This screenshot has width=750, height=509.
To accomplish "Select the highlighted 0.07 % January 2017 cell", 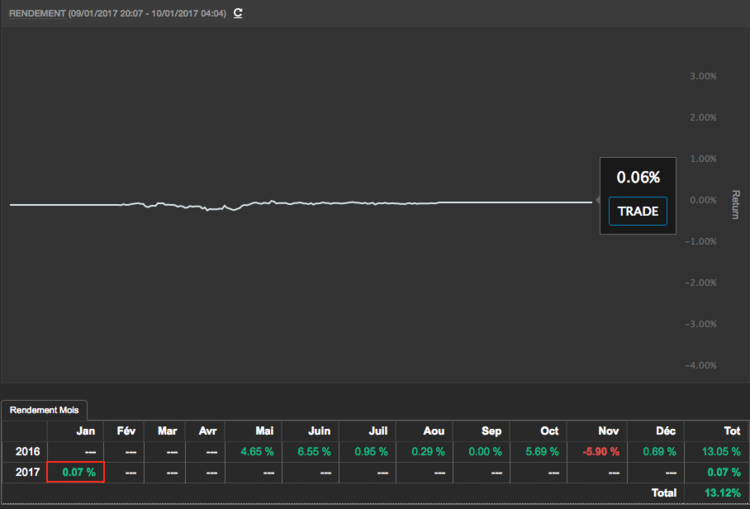I will pos(76,472).
